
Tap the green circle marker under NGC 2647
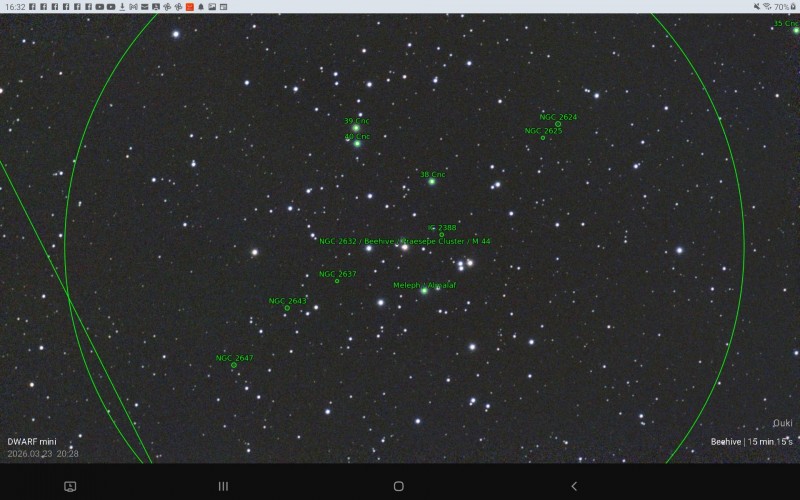pyautogui.click(x=234, y=365)
